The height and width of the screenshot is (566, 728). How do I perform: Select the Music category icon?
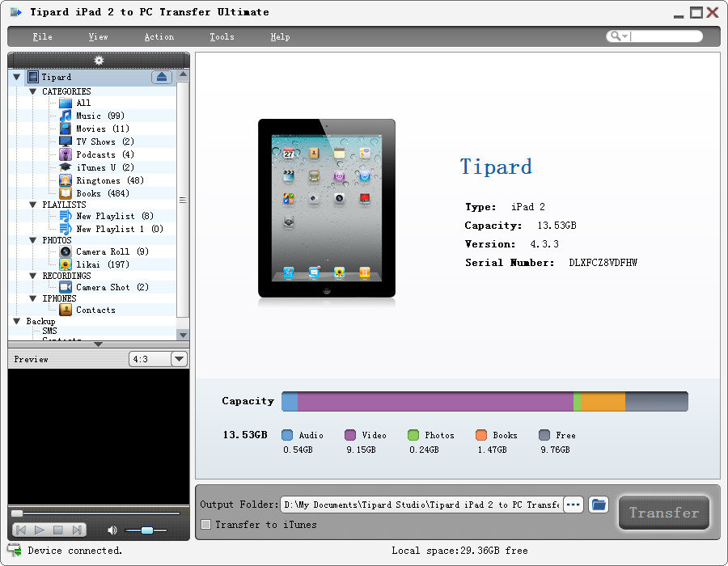pyautogui.click(x=66, y=116)
